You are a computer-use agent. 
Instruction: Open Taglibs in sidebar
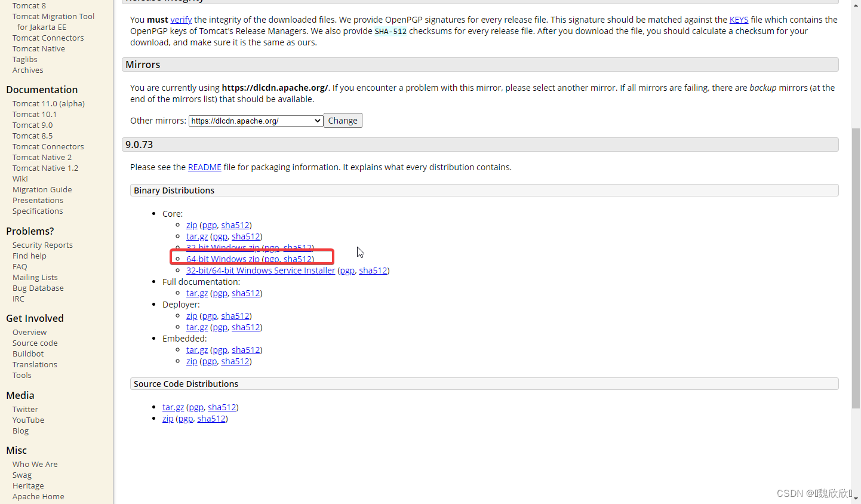(25, 59)
